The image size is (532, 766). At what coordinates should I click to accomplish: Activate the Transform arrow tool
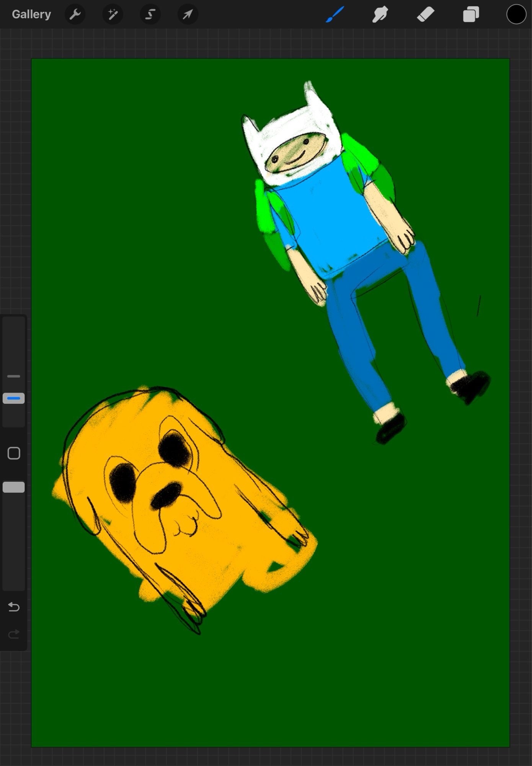[x=188, y=15]
